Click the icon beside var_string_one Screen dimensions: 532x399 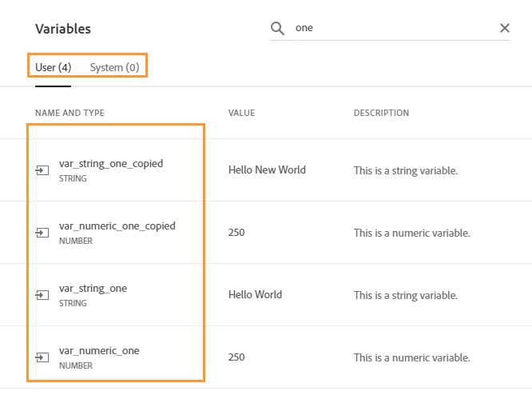coord(42,295)
